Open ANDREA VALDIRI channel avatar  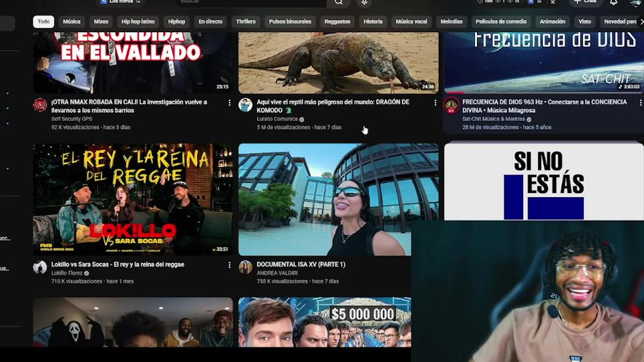tap(246, 267)
